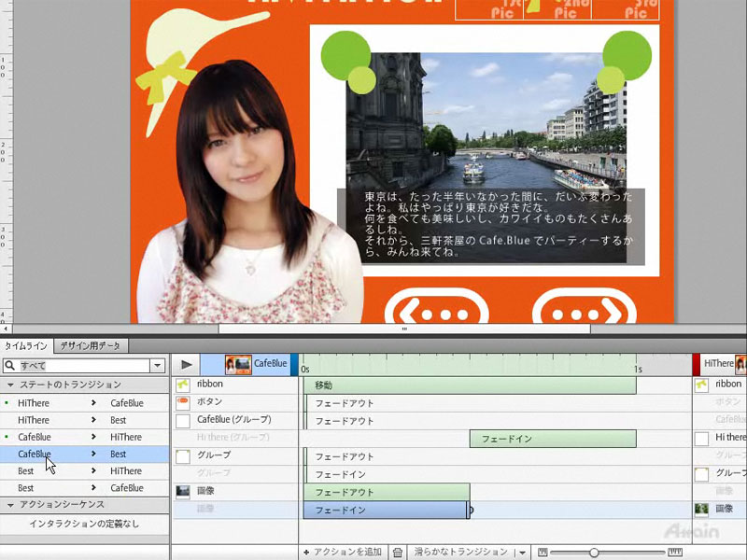Click the アクションを追加 button
Screen dimensions: 747x560
[x=342, y=553]
